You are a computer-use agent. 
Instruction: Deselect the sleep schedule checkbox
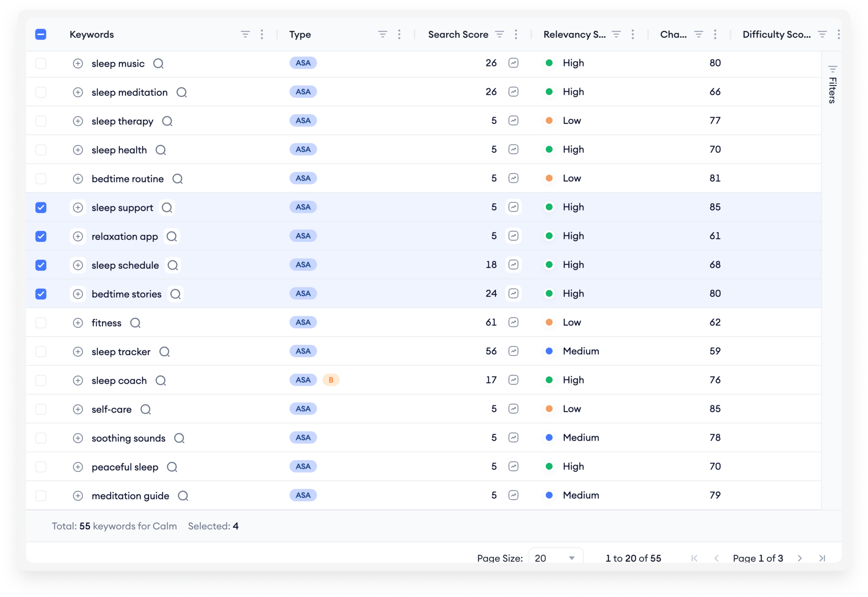(41, 265)
